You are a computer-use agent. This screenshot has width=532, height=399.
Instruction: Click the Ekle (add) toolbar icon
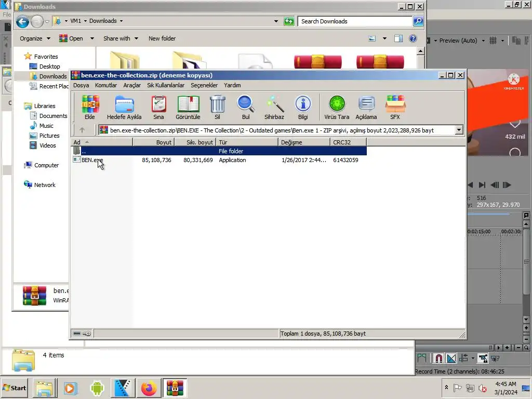90,107
